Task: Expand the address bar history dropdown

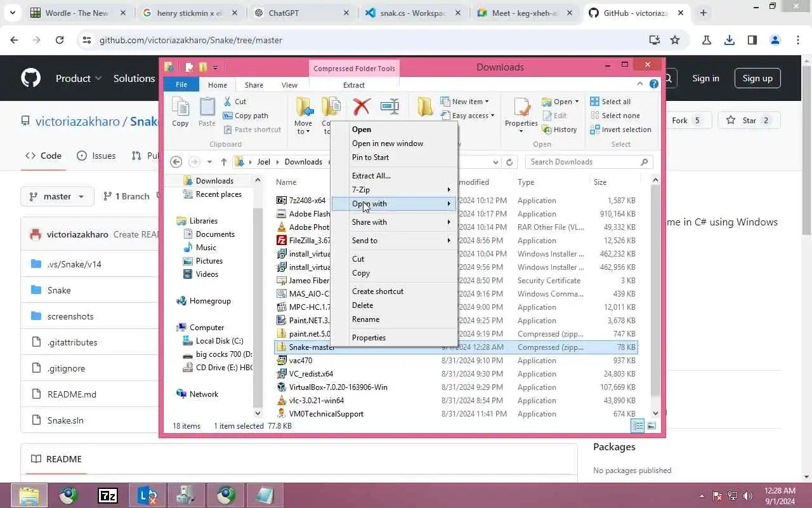Action: 496,162
